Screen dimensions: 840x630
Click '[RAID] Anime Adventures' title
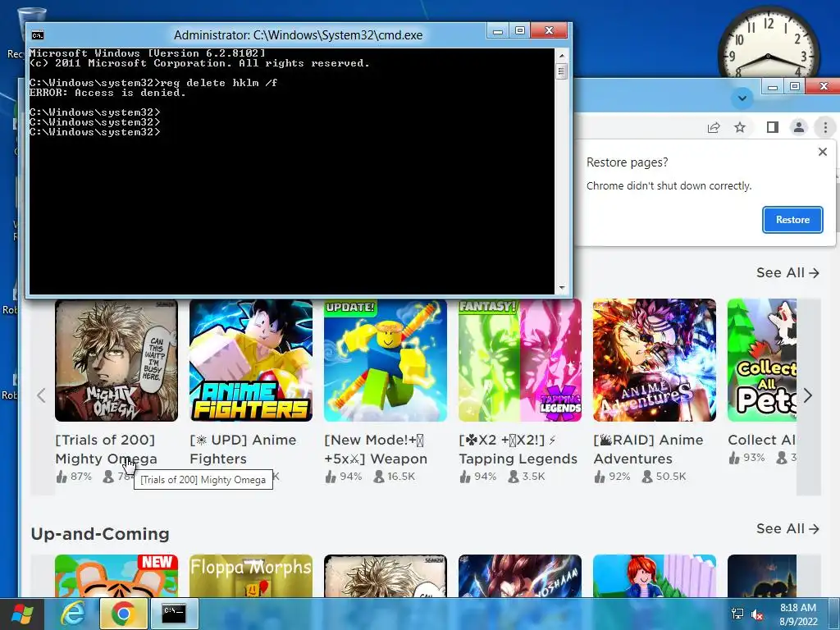[x=648, y=449]
